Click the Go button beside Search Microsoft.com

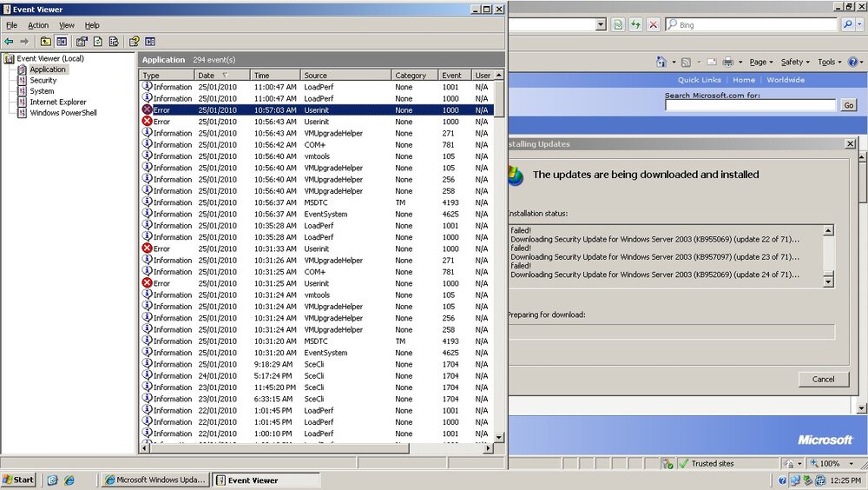click(849, 105)
